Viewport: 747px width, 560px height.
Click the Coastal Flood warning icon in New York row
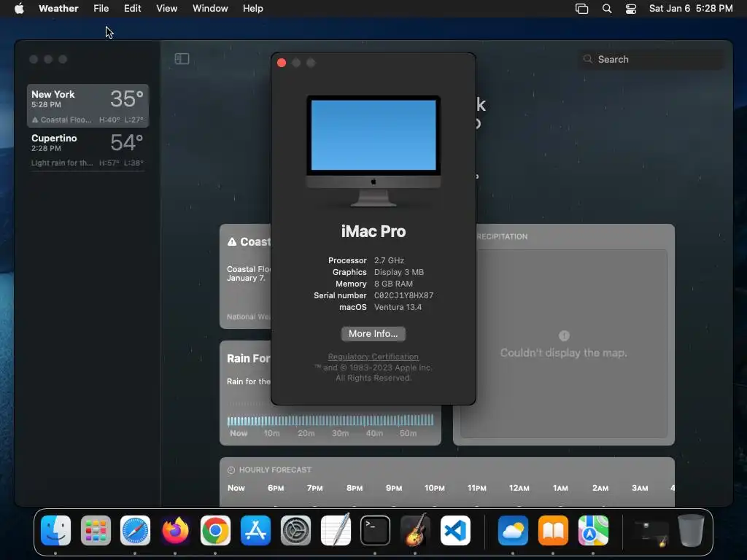pyautogui.click(x=35, y=120)
